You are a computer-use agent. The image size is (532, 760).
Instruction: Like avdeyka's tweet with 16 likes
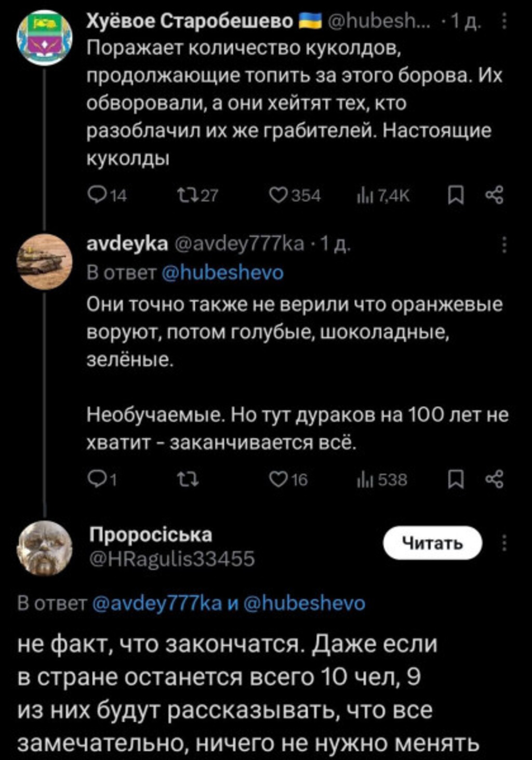click(x=278, y=479)
